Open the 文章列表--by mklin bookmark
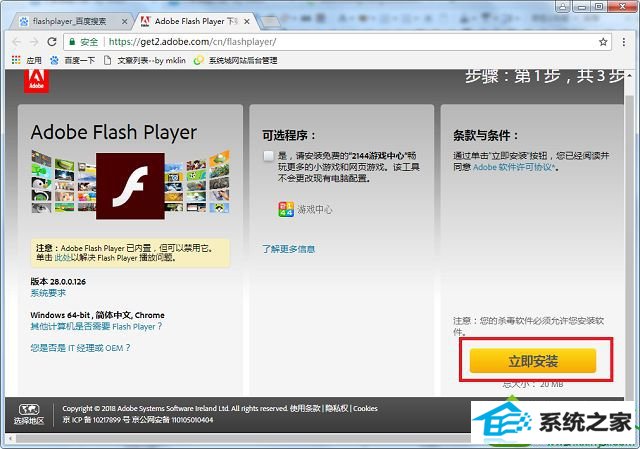 (145, 60)
